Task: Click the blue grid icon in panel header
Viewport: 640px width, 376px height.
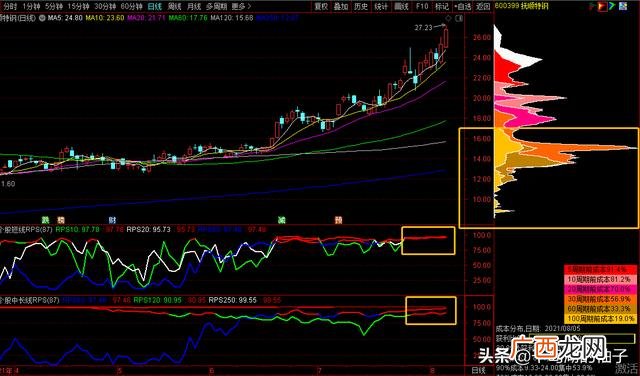Action: pos(622,6)
